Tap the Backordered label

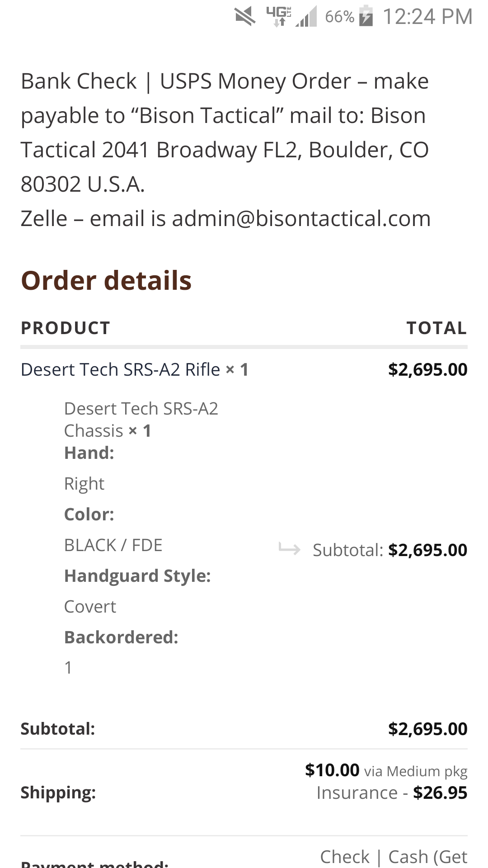tap(121, 637)
